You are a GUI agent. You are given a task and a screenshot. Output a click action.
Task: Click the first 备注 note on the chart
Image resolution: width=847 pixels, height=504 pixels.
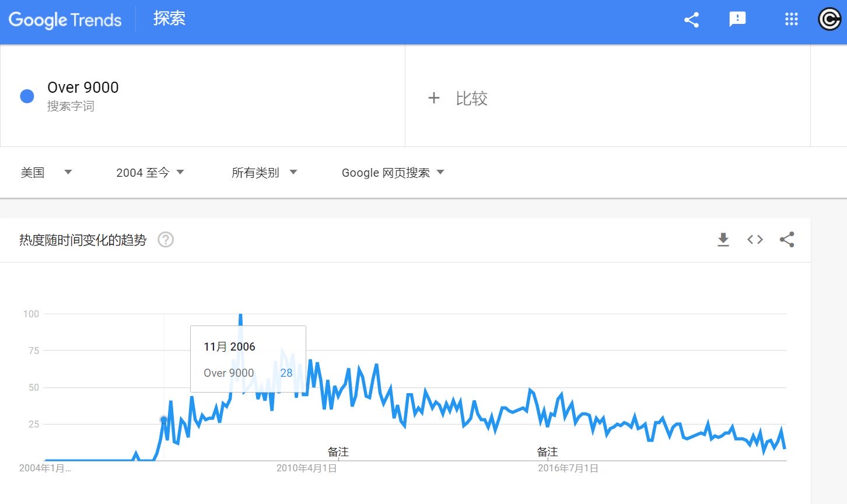(338, 452)
